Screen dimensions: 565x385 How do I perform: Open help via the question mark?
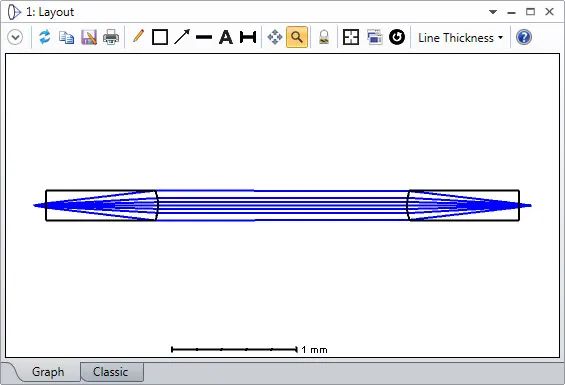pyautogui.click(x=524, y=37)
